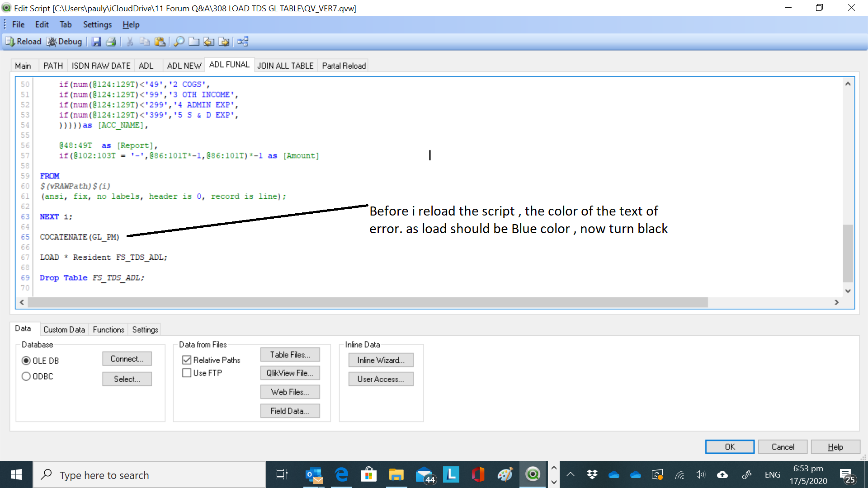Select the ODBC radio button
This screenshot has width=868, height=488.
(x=26, y=376)
